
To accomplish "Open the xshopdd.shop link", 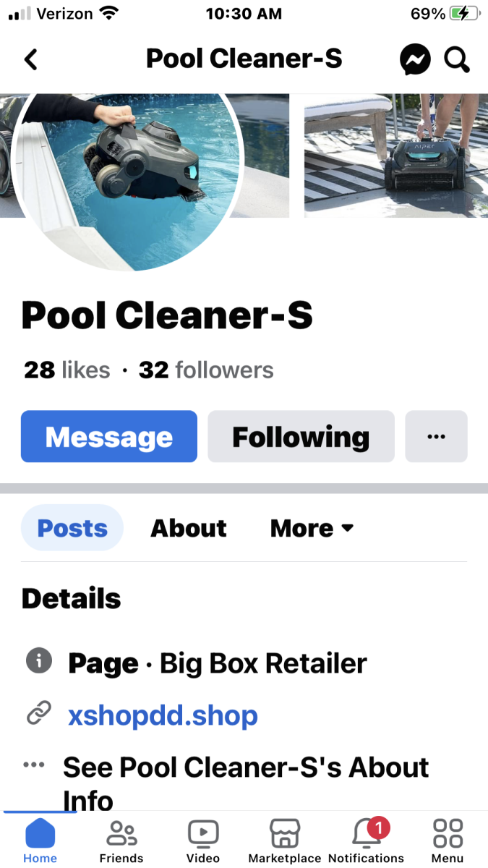I will click(163, 715).
